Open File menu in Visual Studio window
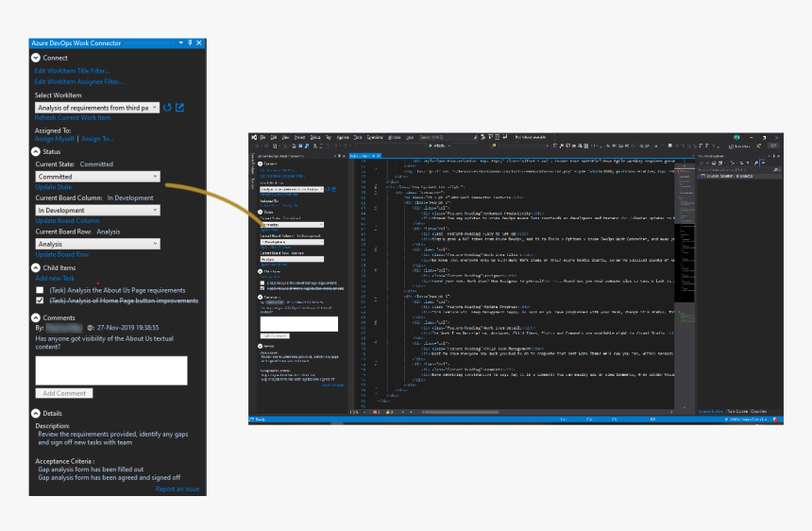 (x=263, y=137)
